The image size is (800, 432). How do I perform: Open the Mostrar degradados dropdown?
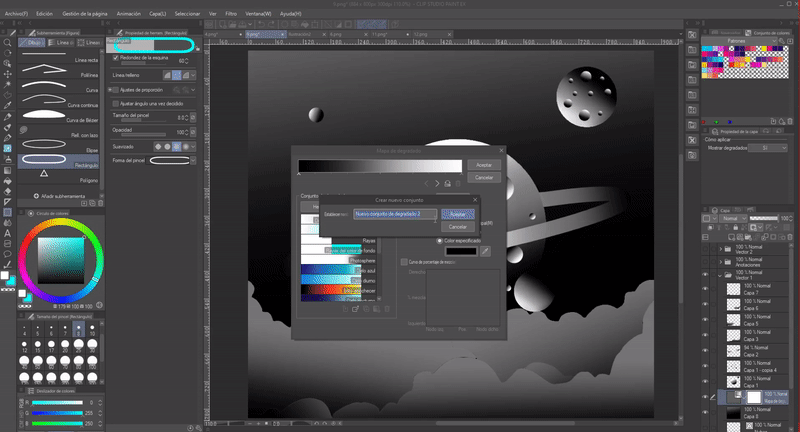click(765, 147)
